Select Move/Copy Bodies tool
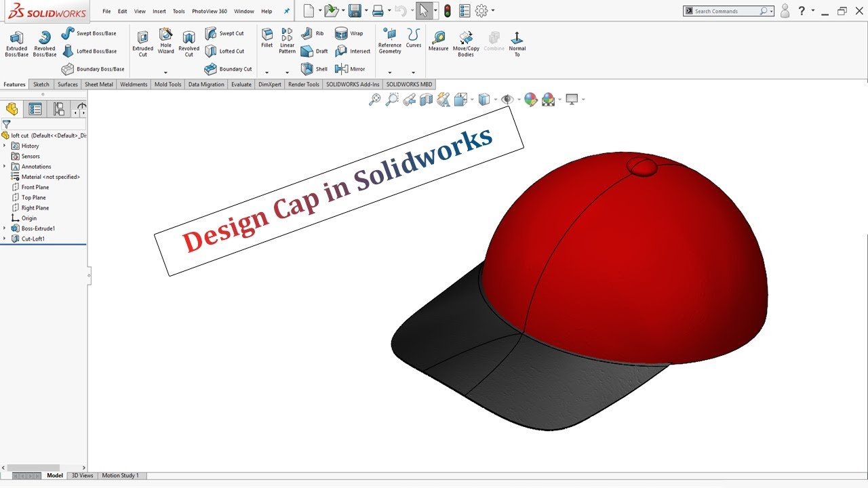868x488 pixels. [x=466, y=44]
